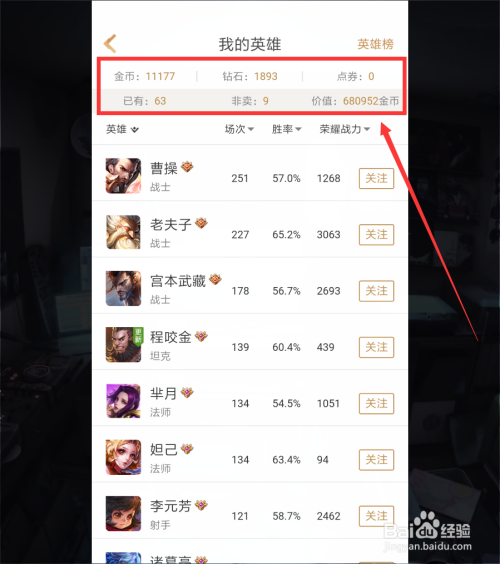This screenshot has height=564, width=500.
Task: Open 老夫子 hero avatar
Action: pyautogui.click(x=123, y=232)
